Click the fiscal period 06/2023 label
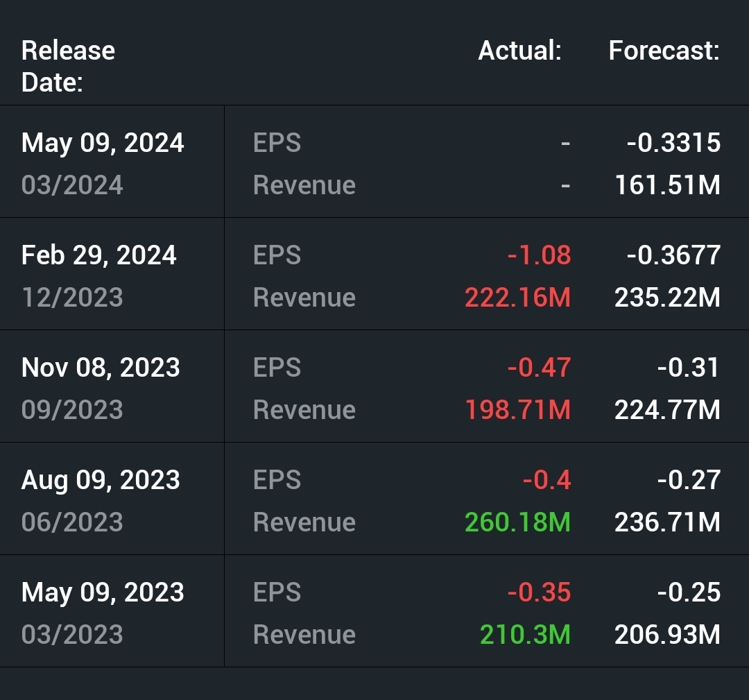 click(x=72, y=522)
